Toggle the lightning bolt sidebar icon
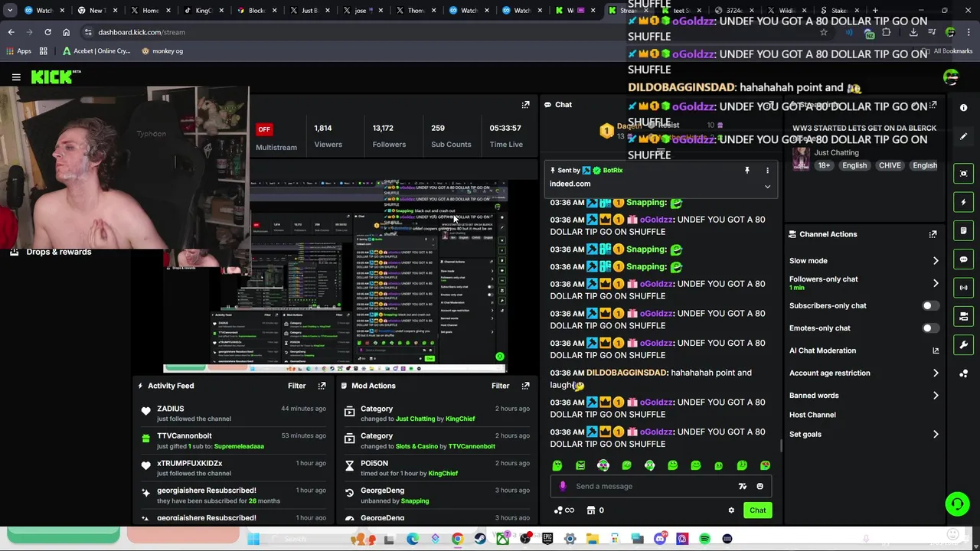This screenshot has height=551, width=980. tap(964, 202)
